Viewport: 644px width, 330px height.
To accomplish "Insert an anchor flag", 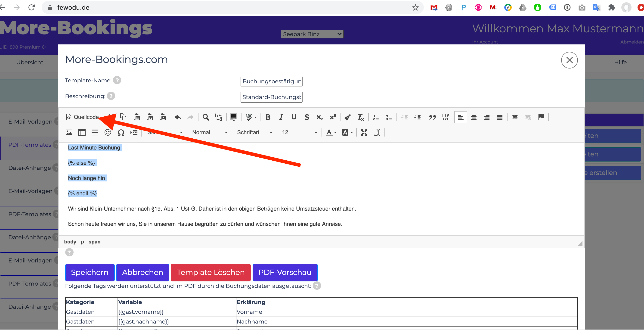I will pyautogui.click(x=541, y=117).
